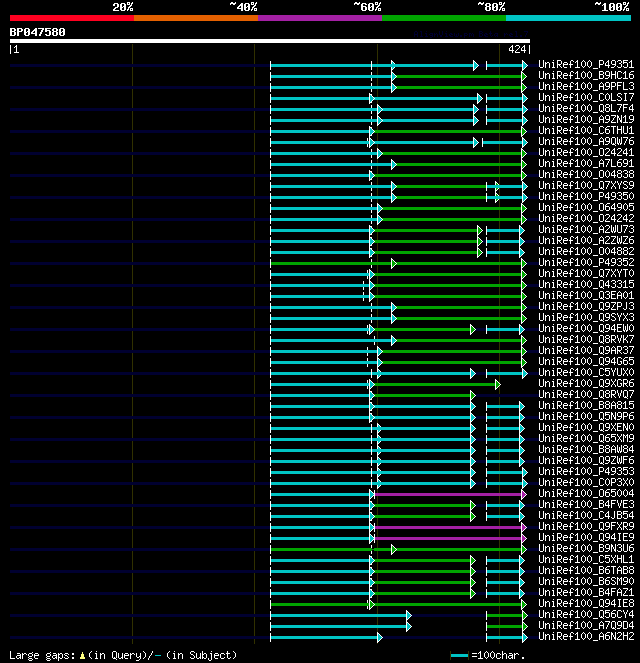Click the UniRef100_B4FVE3 label
The height and width of the screenshot is (663, 640).
click(x=586, y=504)
